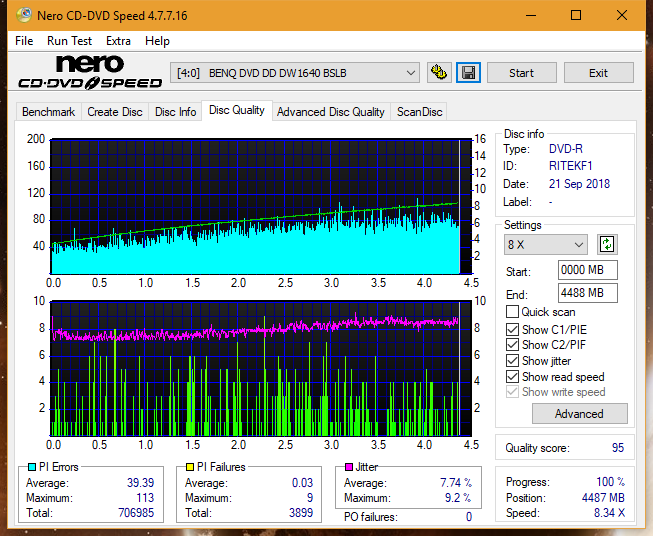Click PI Errors total value 706985
653x536 pixels.
136,512
